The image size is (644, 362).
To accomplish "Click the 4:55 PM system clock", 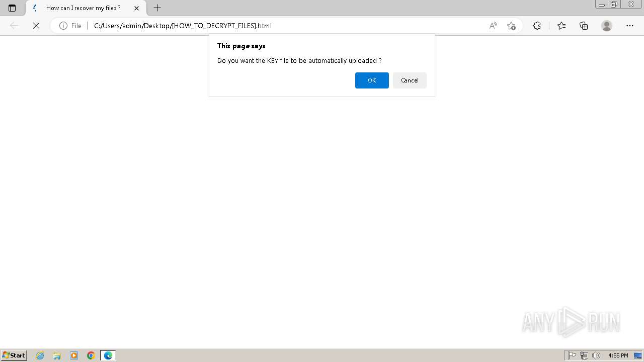I will coord(618,355).
